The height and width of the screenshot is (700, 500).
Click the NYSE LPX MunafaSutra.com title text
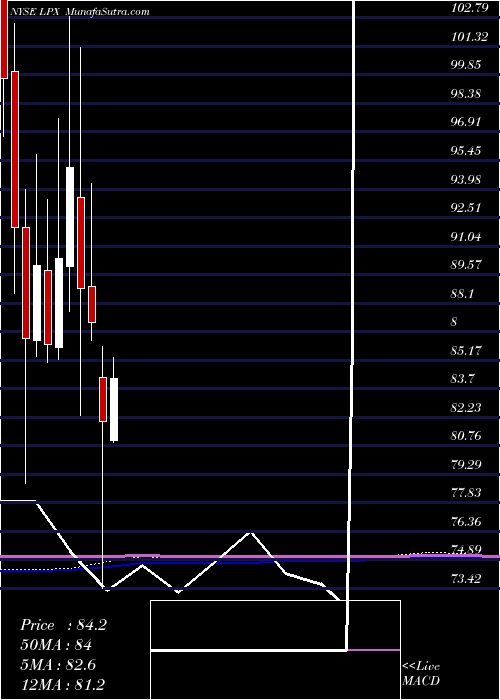click(x=78, y=12)
